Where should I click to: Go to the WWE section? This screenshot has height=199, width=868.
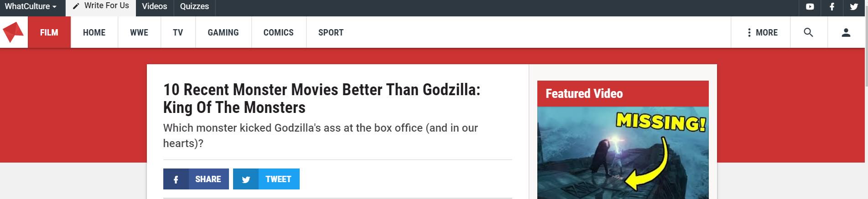click(139, 32)
